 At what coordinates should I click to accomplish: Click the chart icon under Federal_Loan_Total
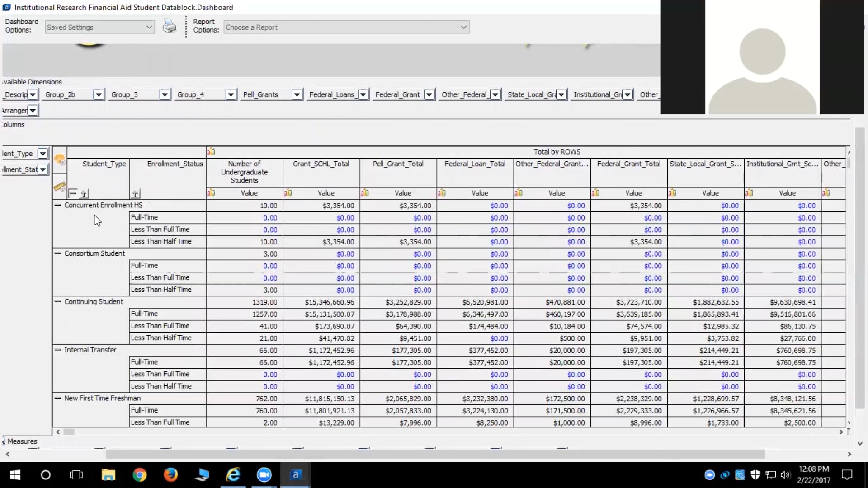pyautogui.click(x=442, y=193)
